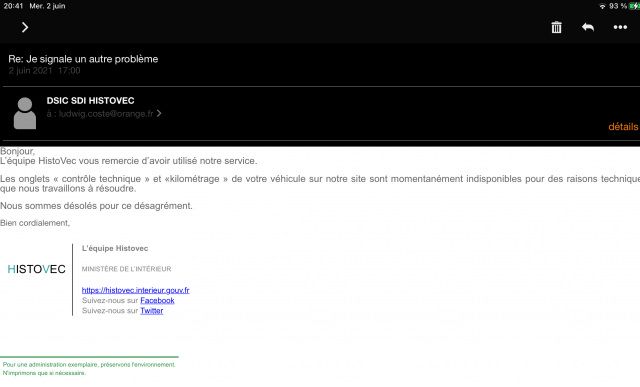Viewport: 640px width, 387px height.
Task: Follow HistoVec on Twitter link
Action: (x=151, y=311)
